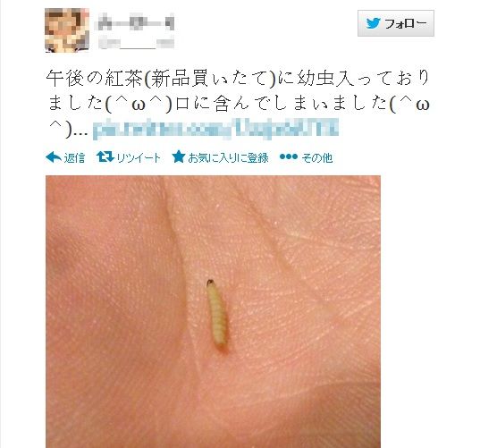480x448 pixels.
Task: Click the retweet arrows icon
Action: point(105,157)
